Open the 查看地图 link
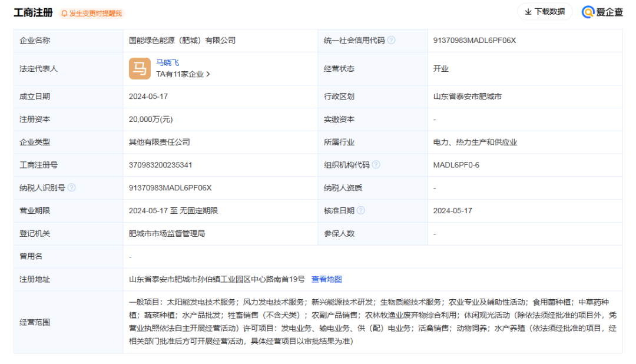636x364 pixels. click(326, 279)
